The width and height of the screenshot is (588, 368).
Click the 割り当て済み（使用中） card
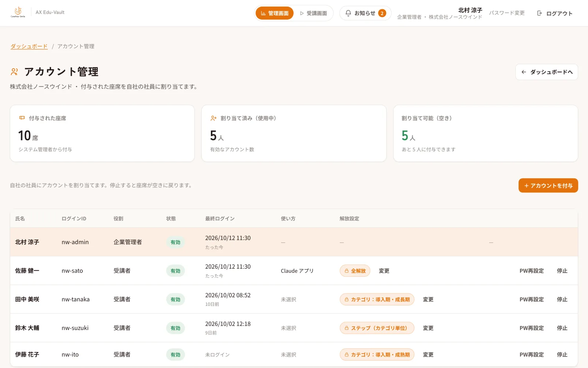pyautogui.click(x=294, y=133)
